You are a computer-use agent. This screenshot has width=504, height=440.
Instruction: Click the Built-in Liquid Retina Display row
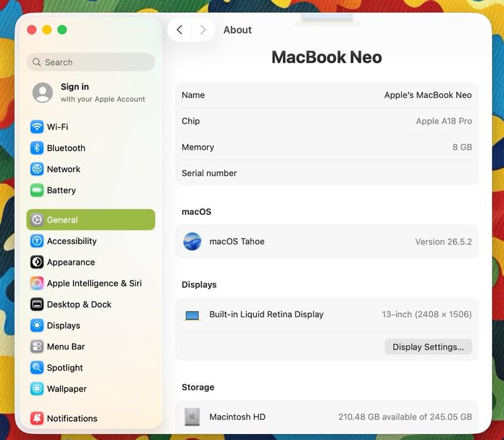coord(327,314)
